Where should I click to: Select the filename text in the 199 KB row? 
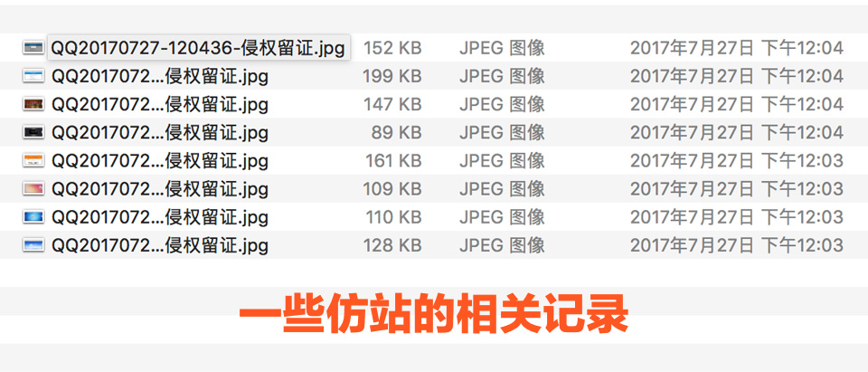(x=160, y=76)
